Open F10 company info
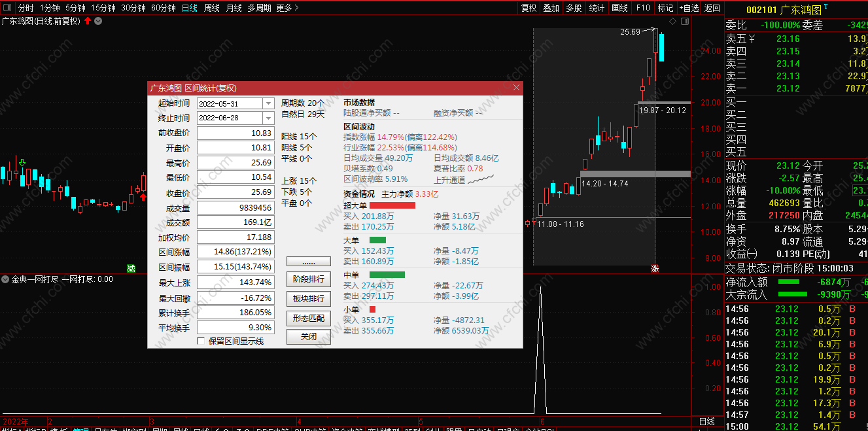 [642, 8]
